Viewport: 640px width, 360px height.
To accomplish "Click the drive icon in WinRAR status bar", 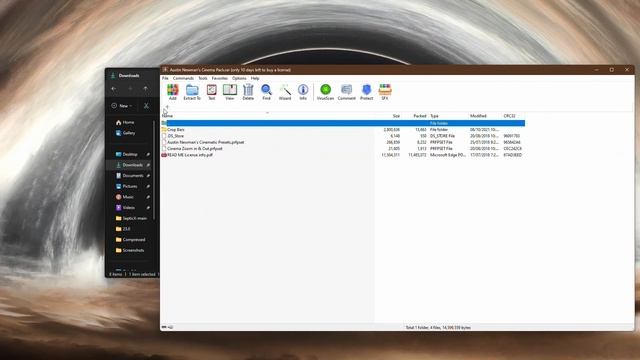I will (164, 327).
